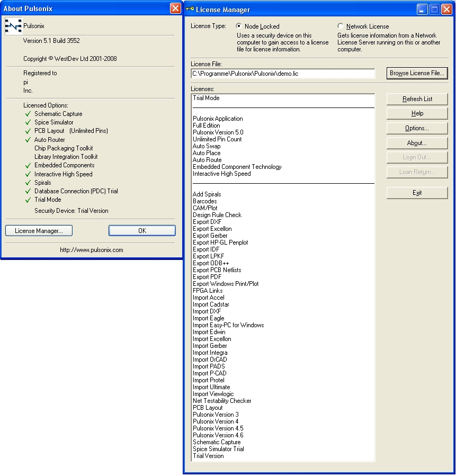Screen dimensions: 456x476
Task: Select Unlimited Pin Count entry
Action: tap(217, 139)
